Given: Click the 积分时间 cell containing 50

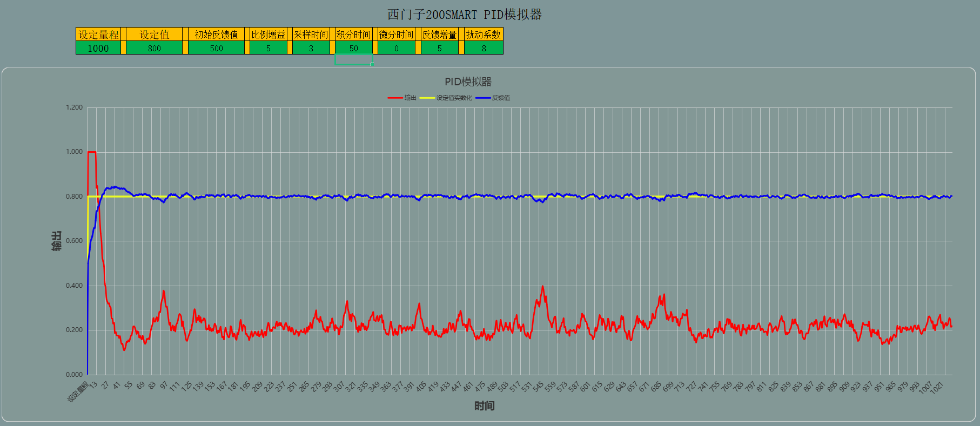Looking at the screenshot, I should tap(353, 48).
